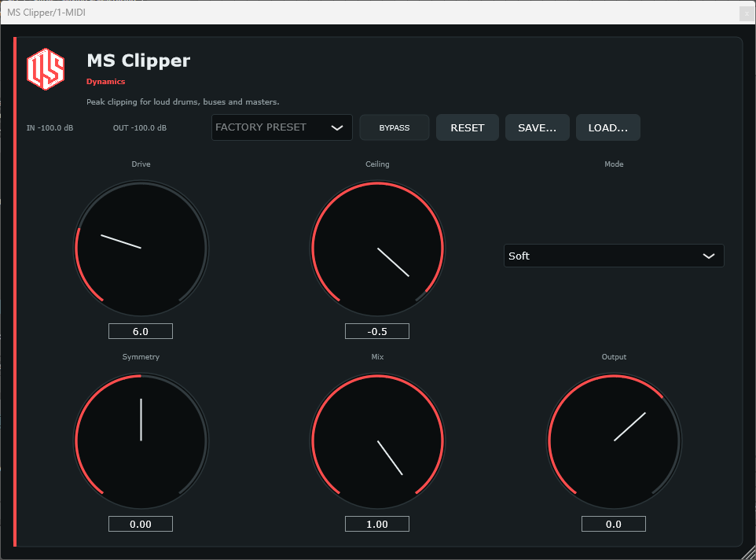
Task: Click the Ceiling value field -0.5
Action: (x=377, y=331)
